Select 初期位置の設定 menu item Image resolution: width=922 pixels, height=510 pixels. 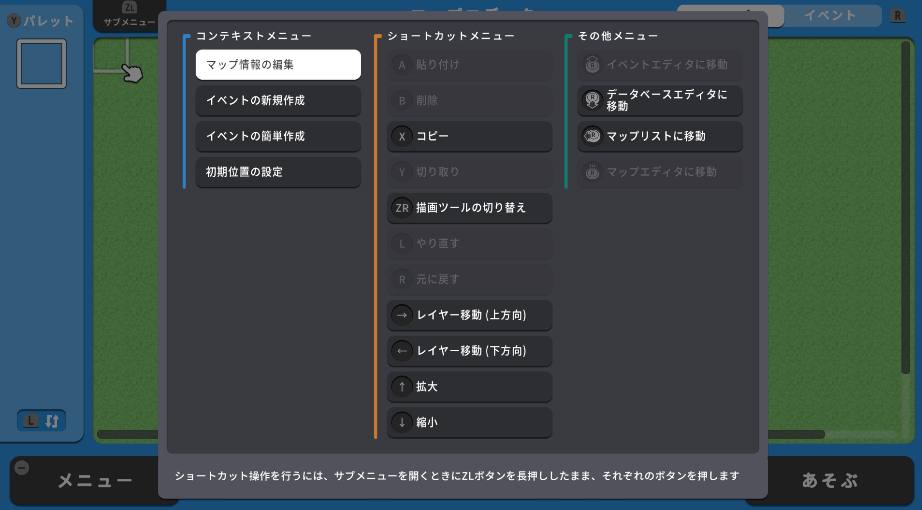(278, 172)
